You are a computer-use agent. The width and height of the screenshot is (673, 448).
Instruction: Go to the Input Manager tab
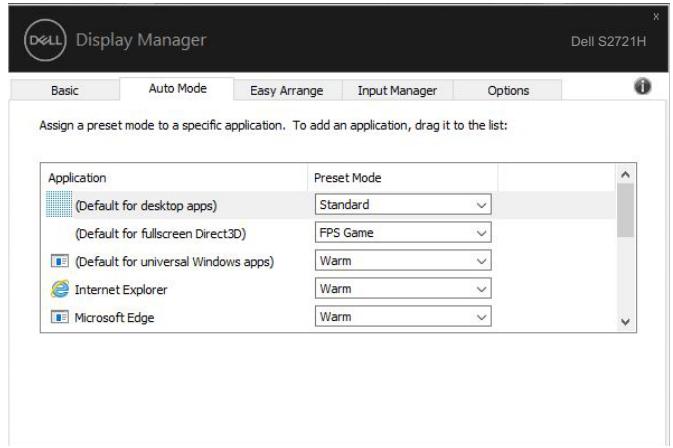tap(397, 91)
